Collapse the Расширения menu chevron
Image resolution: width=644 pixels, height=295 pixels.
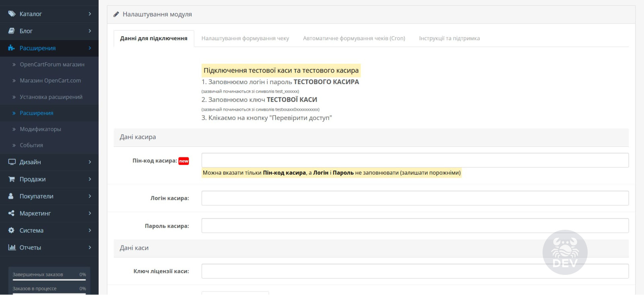(x=90, y=48)
